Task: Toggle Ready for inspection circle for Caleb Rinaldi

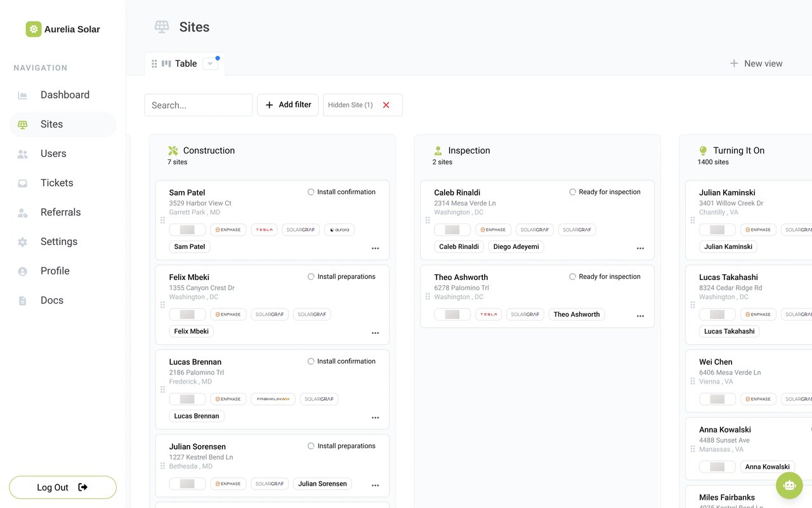Action: click(x=572, y=192)
